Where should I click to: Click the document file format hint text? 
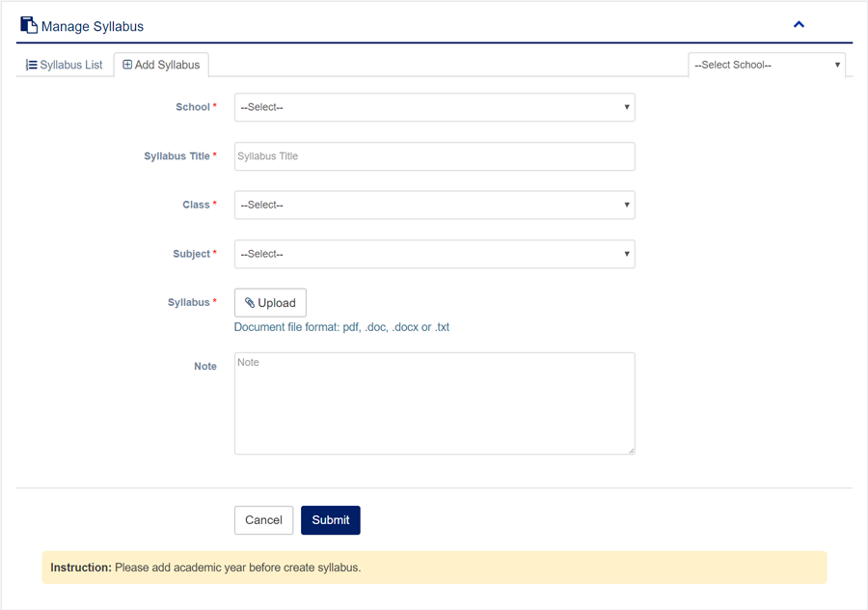coord(341,327)
